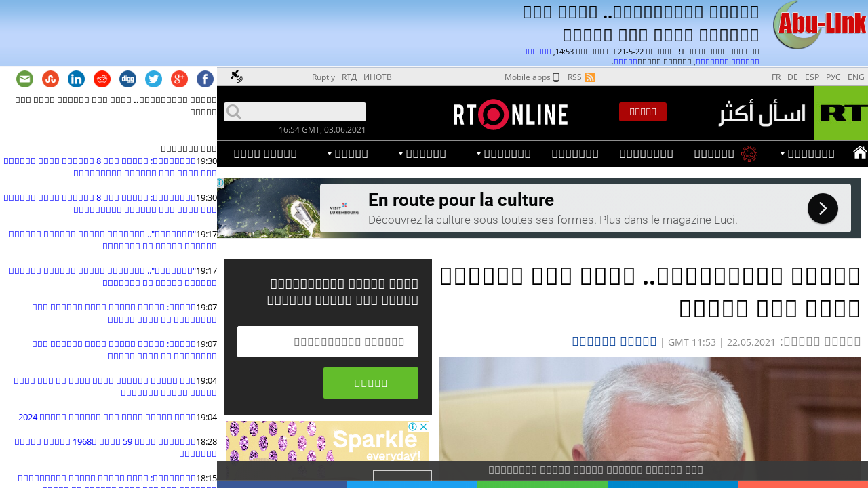Share the article on Facebook

pyautogui.click(x=205, y=79)
